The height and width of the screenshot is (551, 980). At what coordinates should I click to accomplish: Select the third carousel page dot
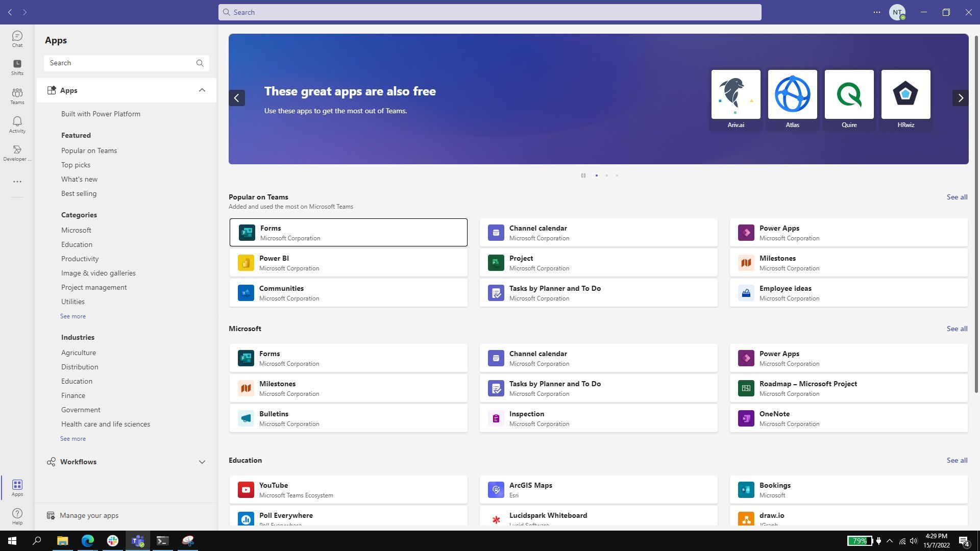[x=617, y=176]
